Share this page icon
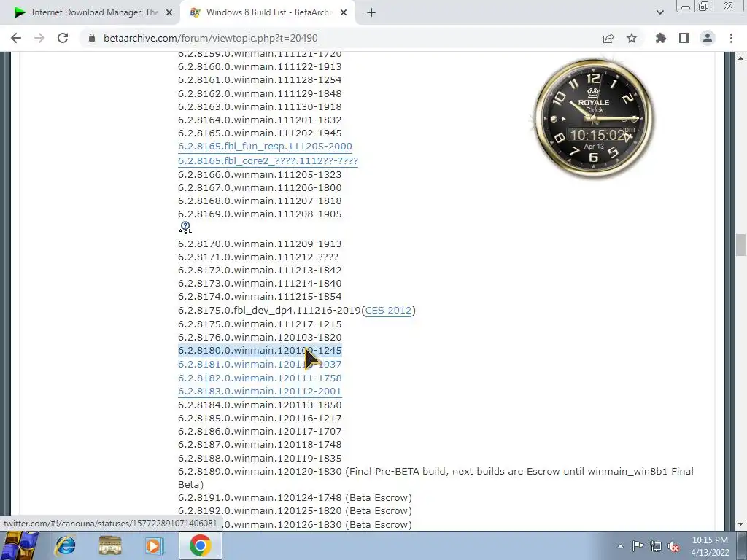 coord(608,38)
